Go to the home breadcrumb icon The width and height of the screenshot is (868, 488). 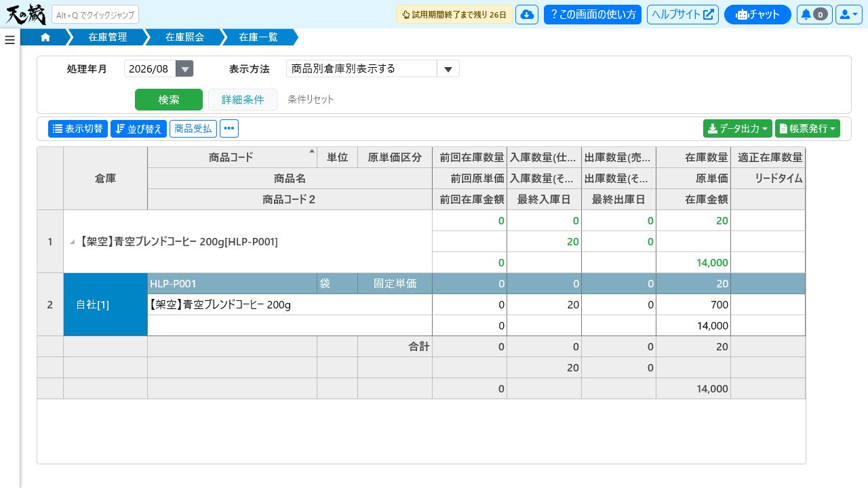(x=45, y=37)
